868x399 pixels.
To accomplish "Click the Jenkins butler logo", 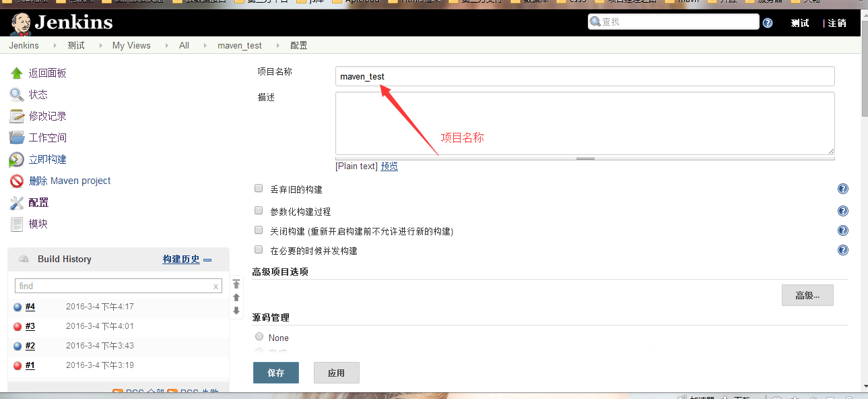I will [x=21, y=24].
